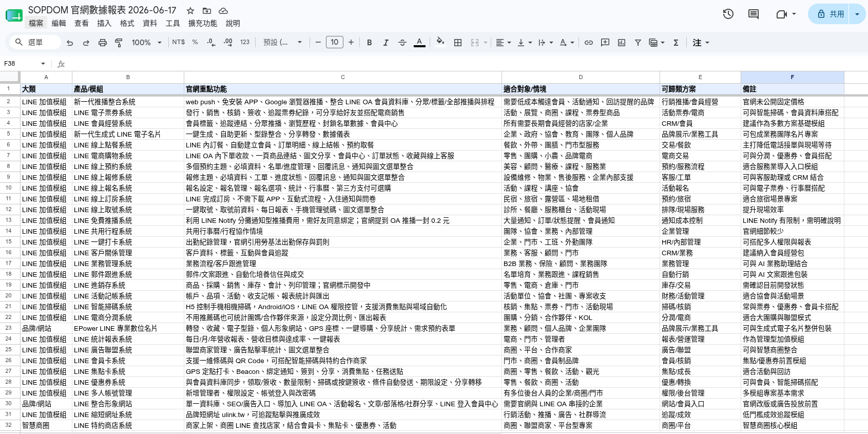
Task: Star this spreadsheet document
Action: (190, 10)
